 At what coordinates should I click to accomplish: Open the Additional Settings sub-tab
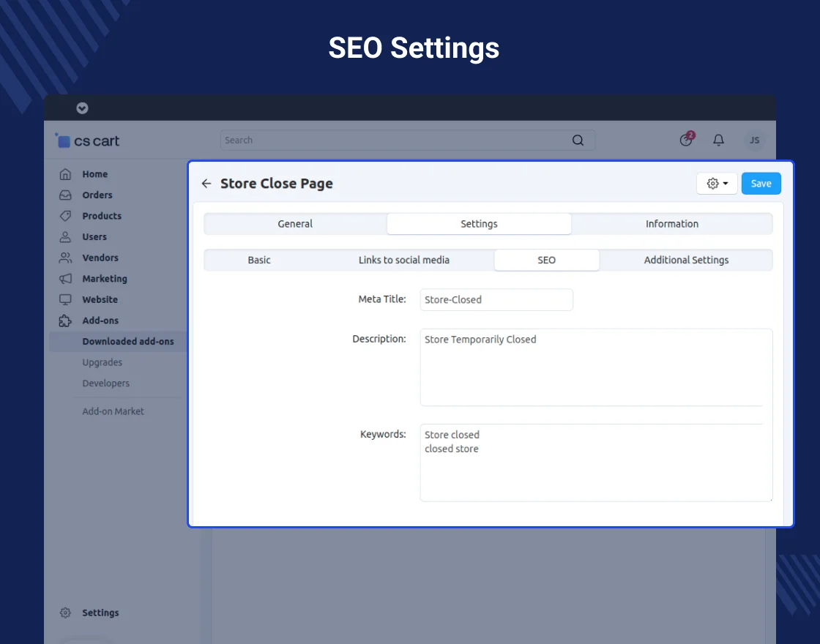click(x=686, y=261)
